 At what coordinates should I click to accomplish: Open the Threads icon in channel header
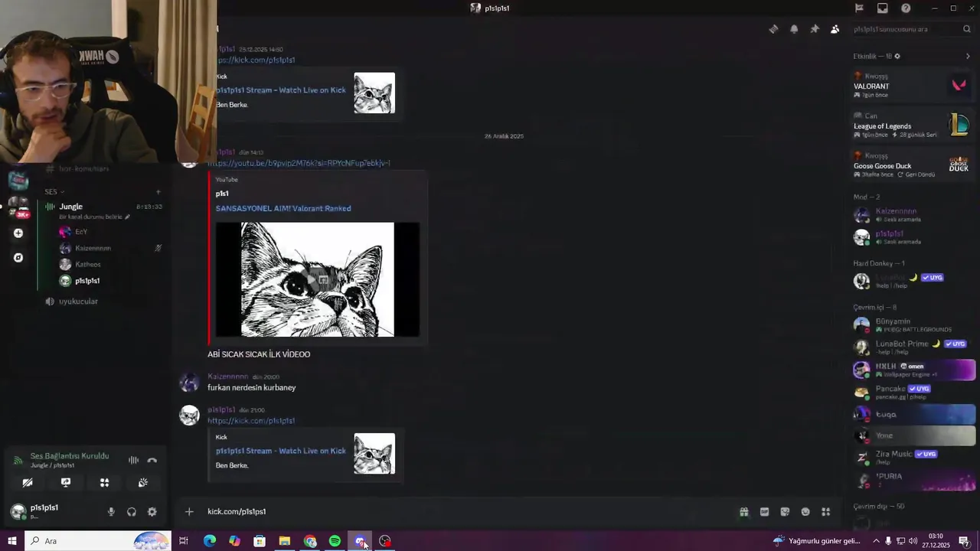(773, 29)
